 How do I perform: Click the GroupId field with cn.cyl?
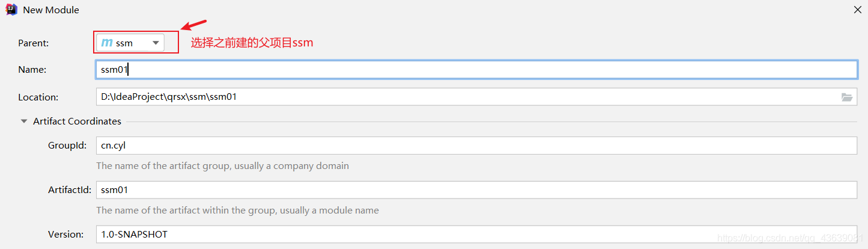point(476,145)
